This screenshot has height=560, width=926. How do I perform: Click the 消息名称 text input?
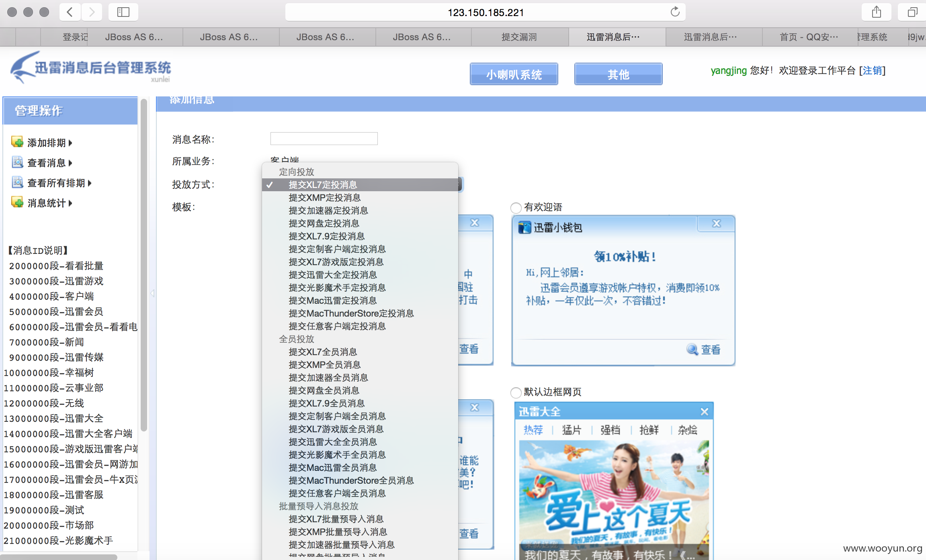click(x=324, y=139)
